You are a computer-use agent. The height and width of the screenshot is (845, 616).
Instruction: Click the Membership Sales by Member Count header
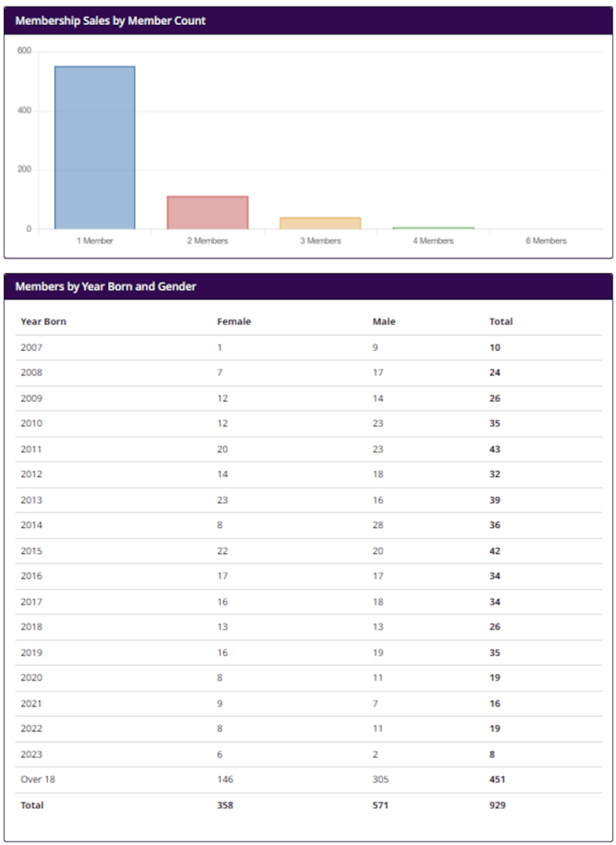click(x=111, y=21)
